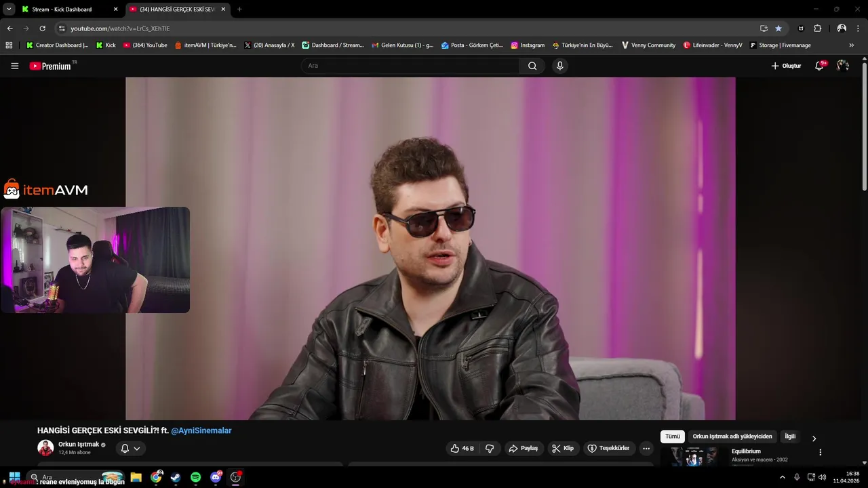The height and width of the screenshot is (488, 868).
Task: Open Discord from the taskbar
Action: [x=216, y=477]
